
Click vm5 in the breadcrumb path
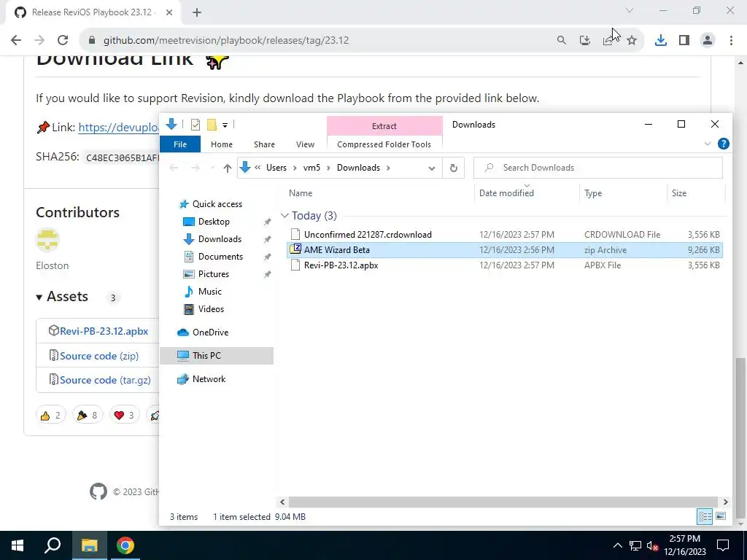coord(311,168)
